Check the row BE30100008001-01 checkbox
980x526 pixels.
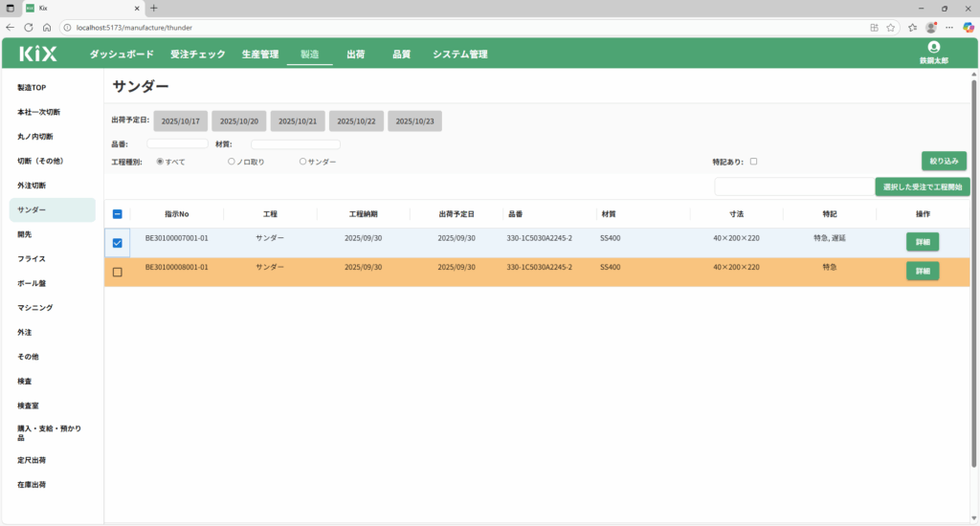tap(118, 273)
